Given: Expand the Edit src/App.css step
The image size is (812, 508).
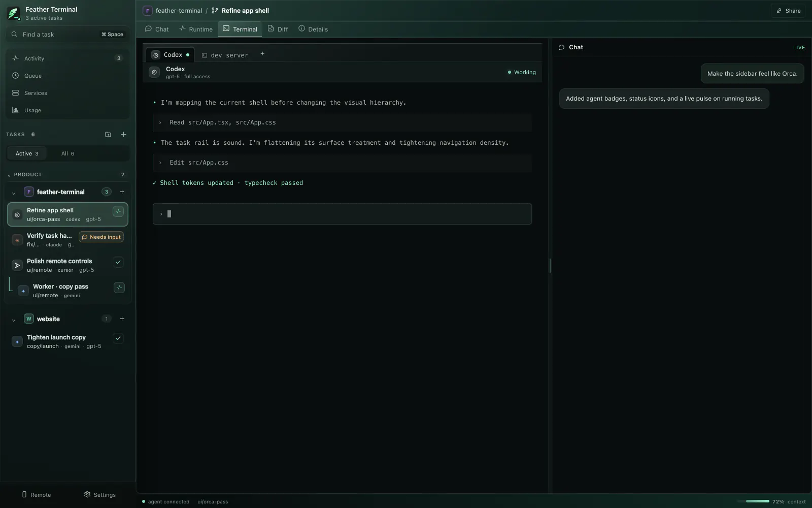Looking at the screenshot, I should point(343,163).
